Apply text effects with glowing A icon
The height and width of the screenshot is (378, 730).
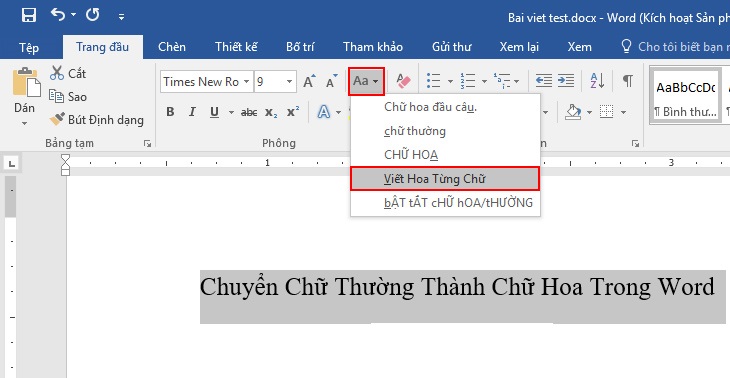[x=324, y=112]
